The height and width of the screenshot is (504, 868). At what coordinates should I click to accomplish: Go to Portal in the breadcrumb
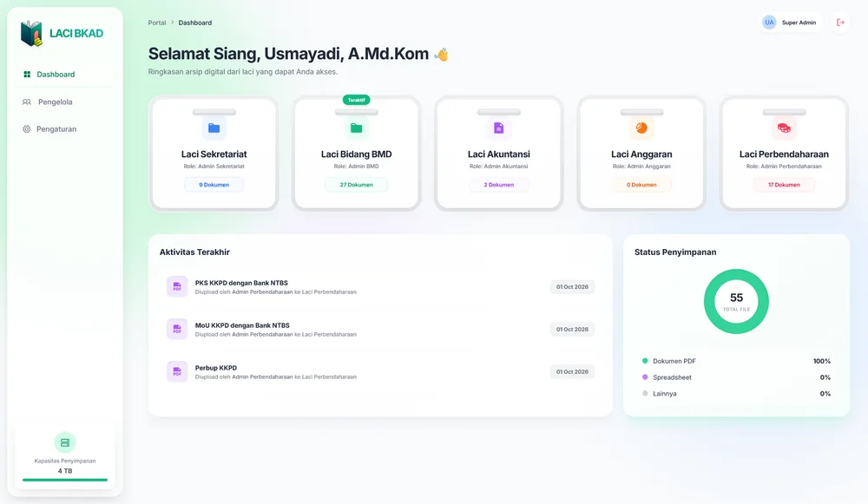tap(157, 23)
